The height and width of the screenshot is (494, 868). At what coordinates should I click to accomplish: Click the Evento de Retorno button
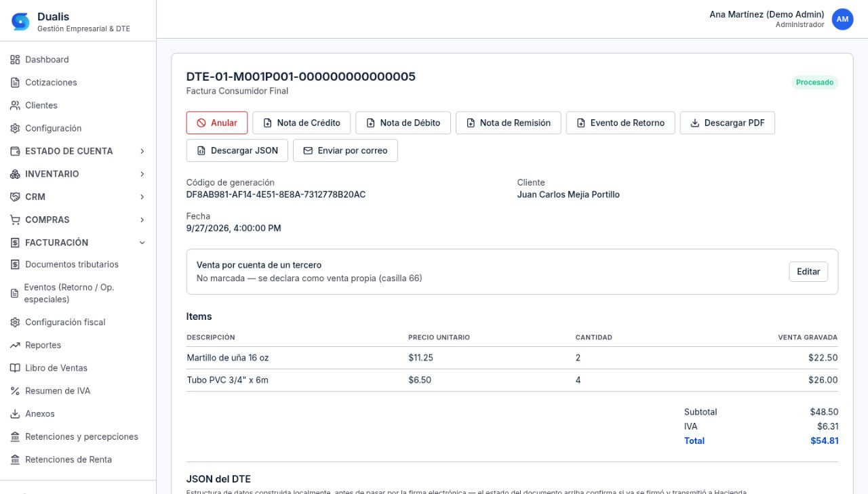click(620, 123)
